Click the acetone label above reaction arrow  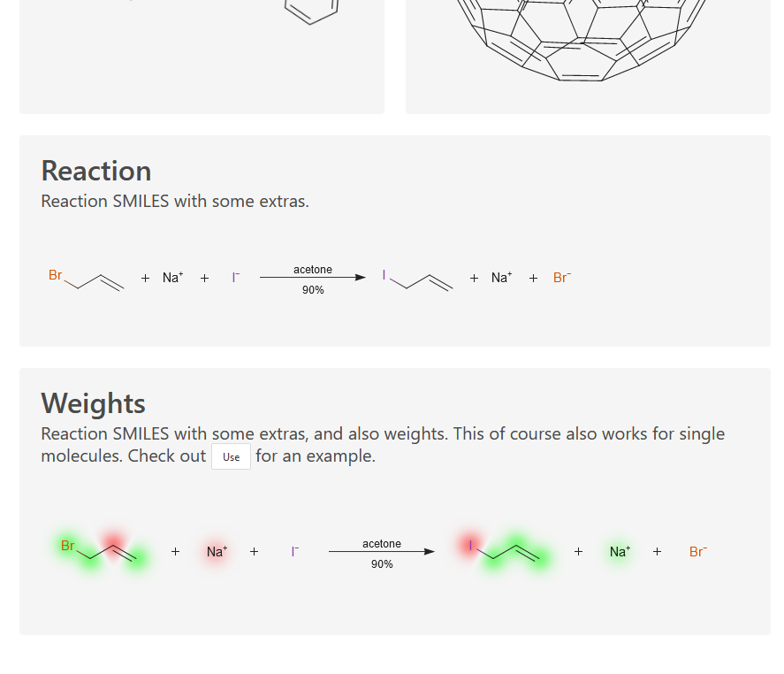[313, 269]
